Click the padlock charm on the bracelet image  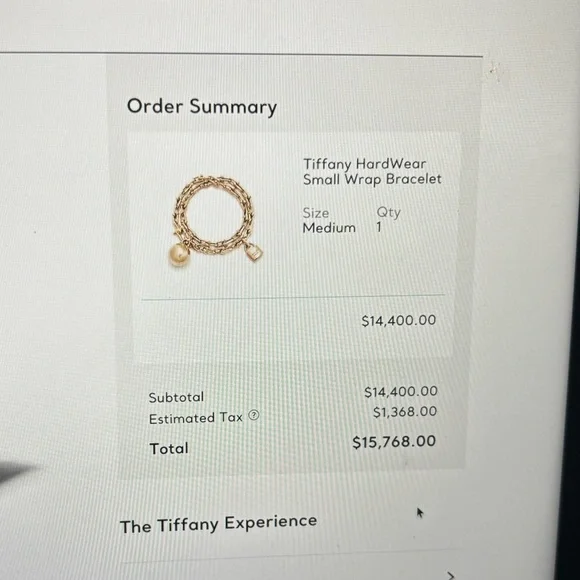(x=253, y=252)
